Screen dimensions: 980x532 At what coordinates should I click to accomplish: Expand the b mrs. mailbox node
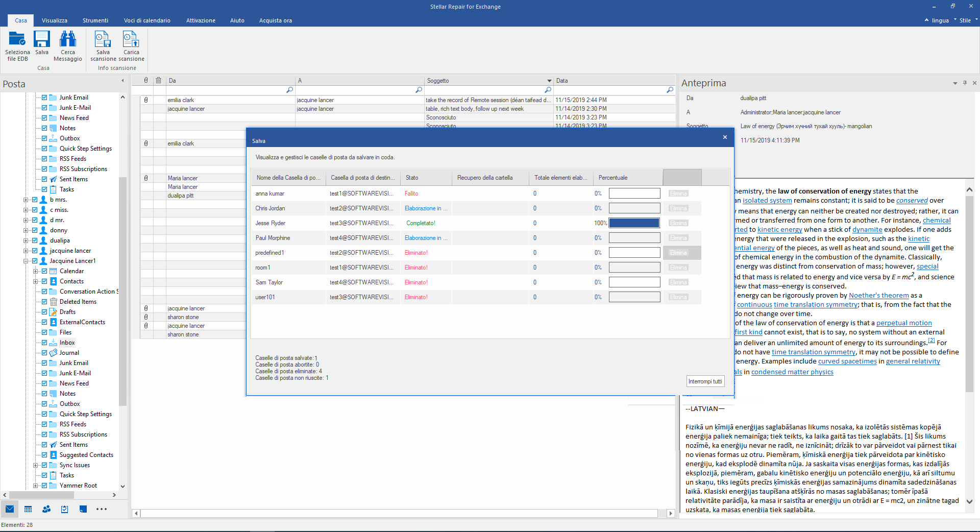coord(26,200)
